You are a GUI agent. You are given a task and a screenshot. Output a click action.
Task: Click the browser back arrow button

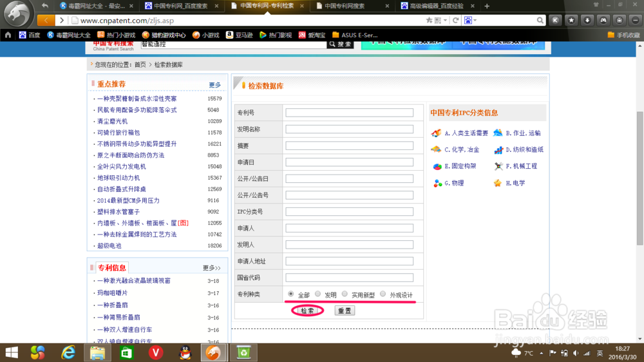tap(46, 20)
